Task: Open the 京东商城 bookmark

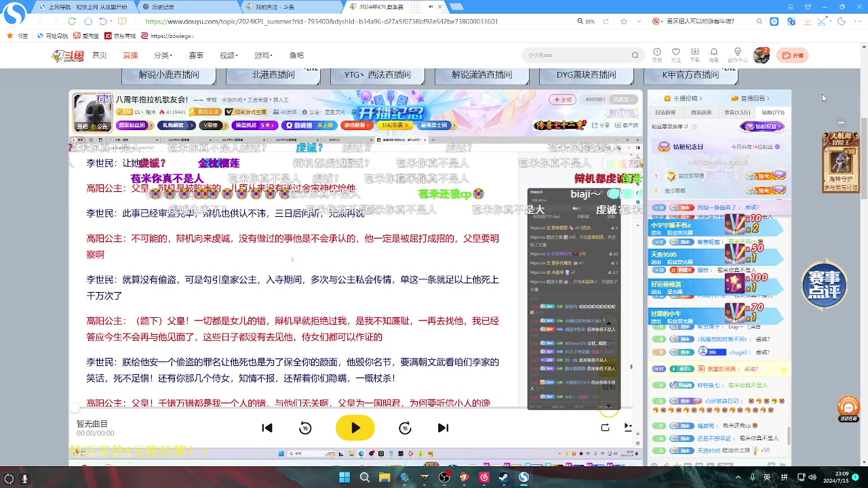Action: click(x=120, y=36)
